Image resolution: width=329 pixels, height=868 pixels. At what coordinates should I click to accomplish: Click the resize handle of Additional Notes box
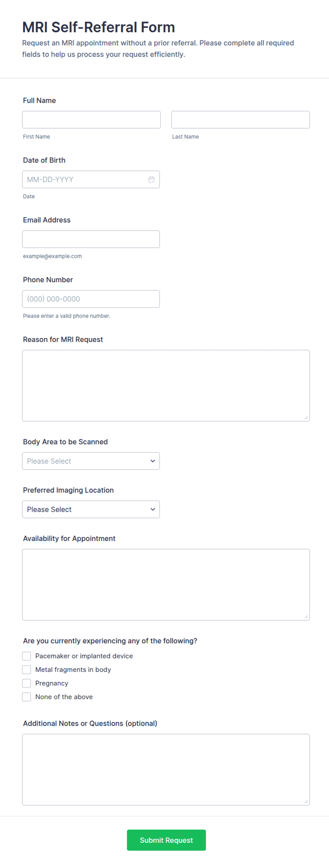(x=306, y=802)
